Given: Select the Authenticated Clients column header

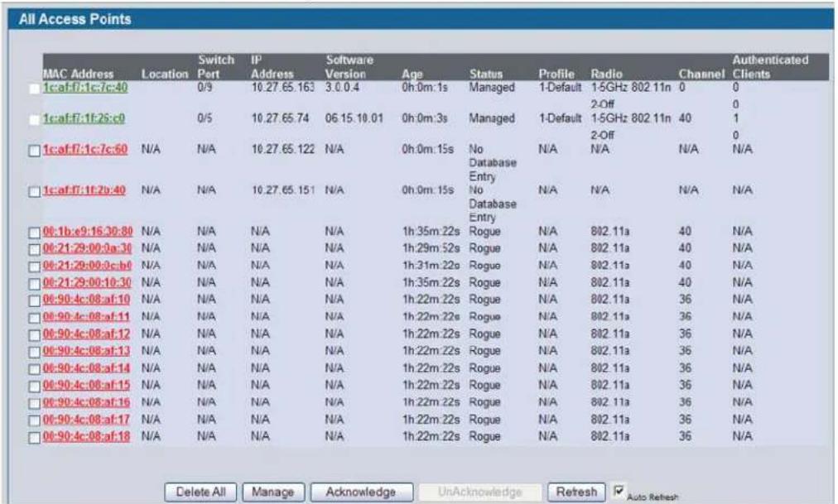Looking at the screenshot, I should (x=770, y=67).
